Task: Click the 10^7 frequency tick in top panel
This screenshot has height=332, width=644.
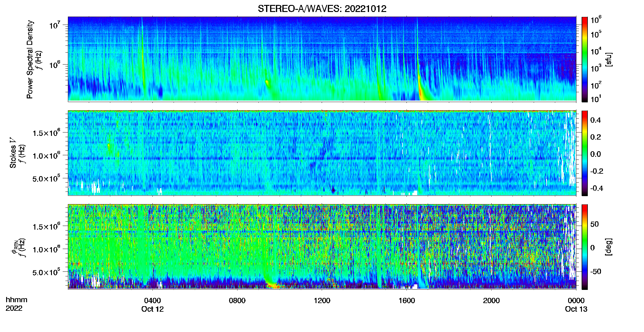Action: click(x=55, y=25)
